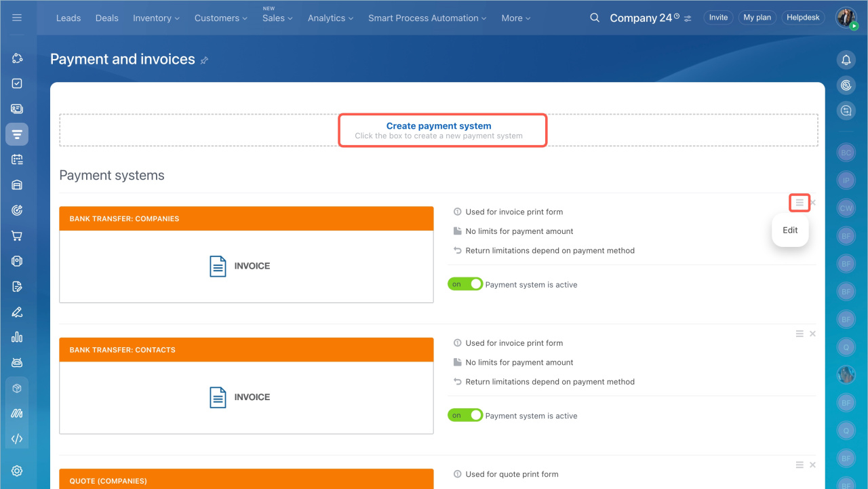This screenshot has width=868, height=489.
Task: Disable the Bank Transfer: Companies payment system toggle
Action: (x=465, y=284)
